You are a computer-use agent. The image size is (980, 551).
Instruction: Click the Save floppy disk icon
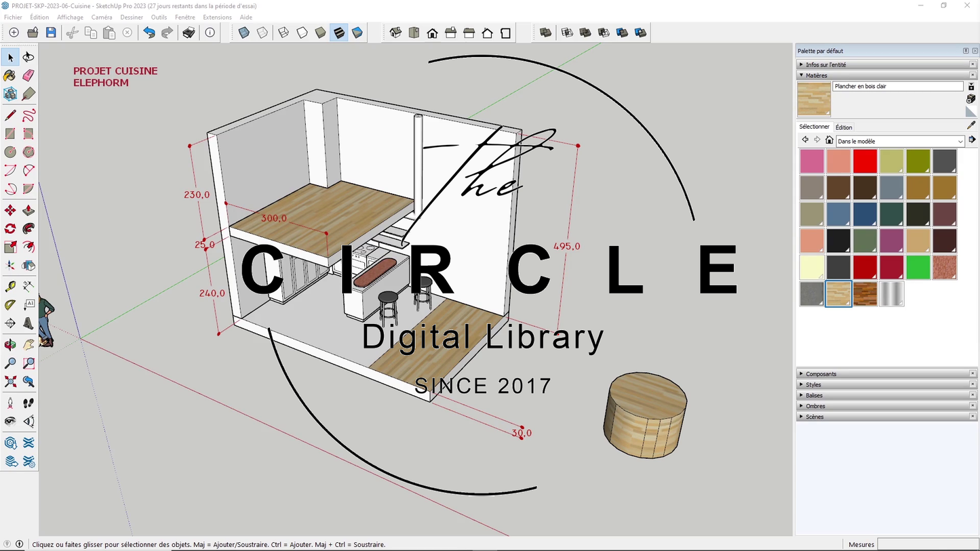[x=51, y=33]
